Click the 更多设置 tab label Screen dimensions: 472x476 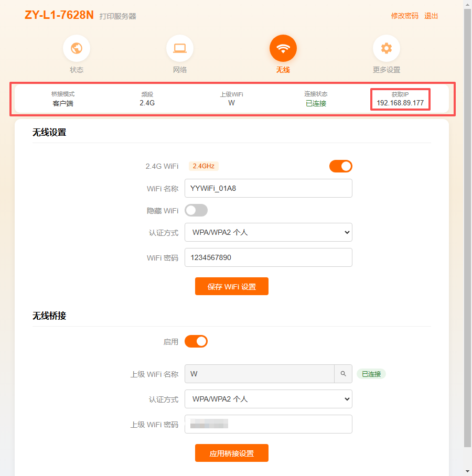point(387,70)
